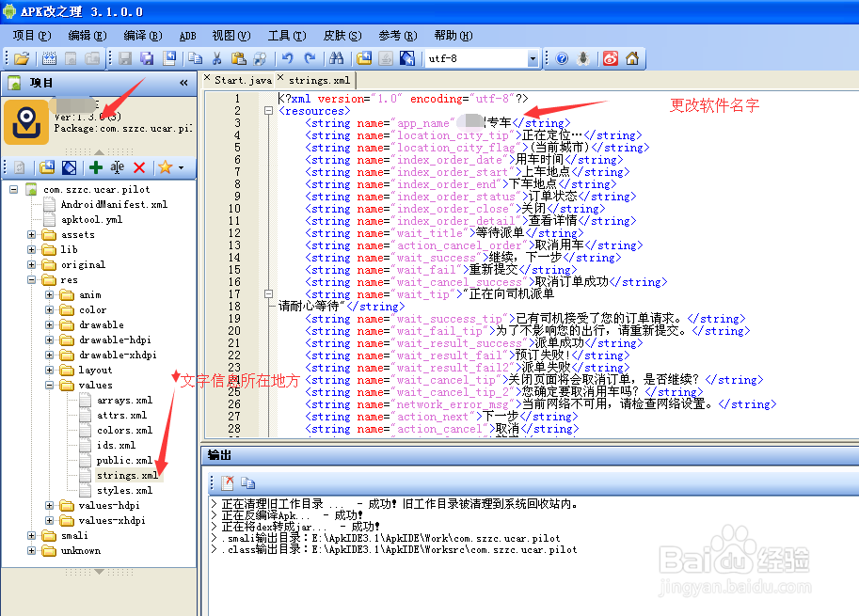The width and height of the screenshot is (859, 616).
Task: Click the rename text cursor icon
Action: coord(118,167)
